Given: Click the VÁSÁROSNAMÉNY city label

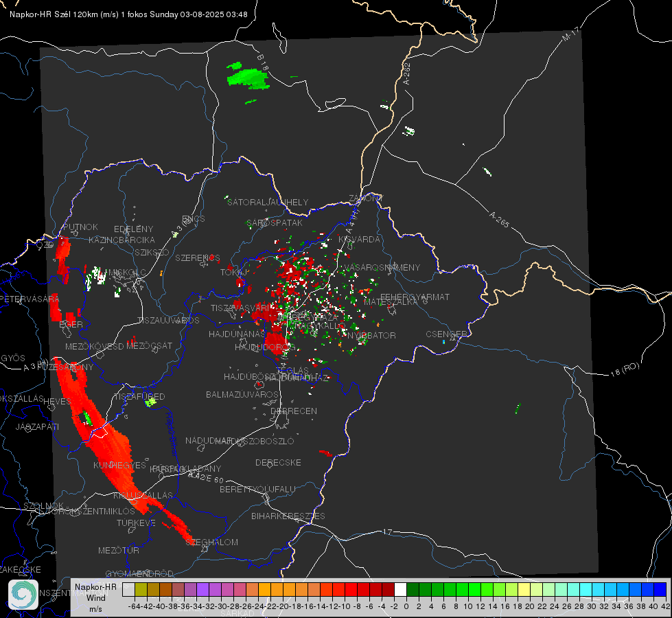Looking at the screenshot, I should 382,267.
